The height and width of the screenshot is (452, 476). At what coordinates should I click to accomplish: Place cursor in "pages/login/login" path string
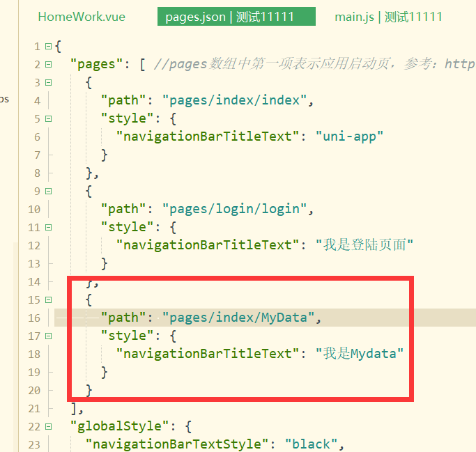(x=234, y=209)
